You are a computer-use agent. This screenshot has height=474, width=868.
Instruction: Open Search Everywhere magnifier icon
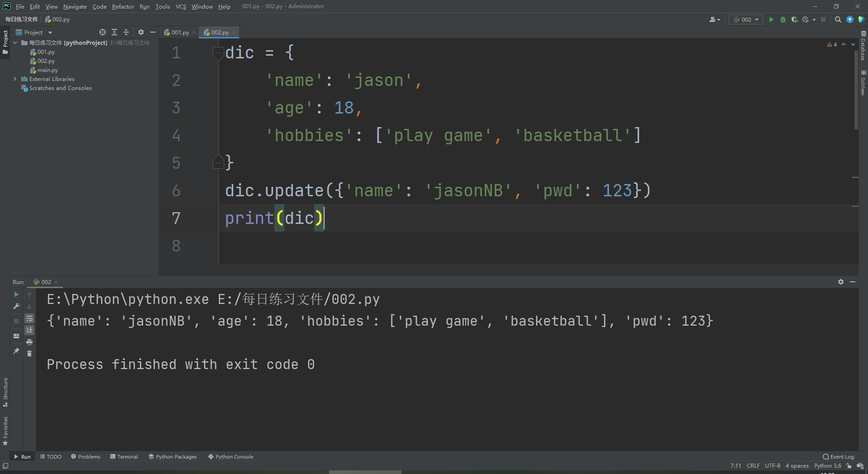tap(838, 19)
